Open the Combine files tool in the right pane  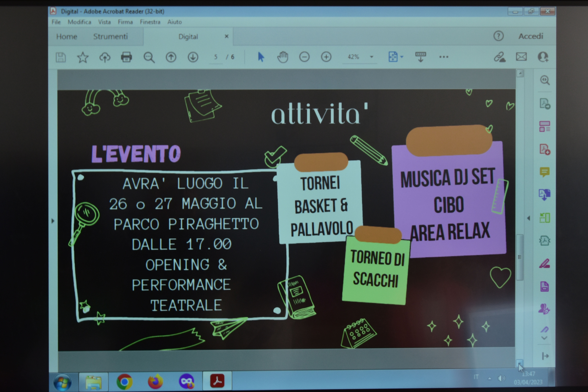click(x=544, y=195)
